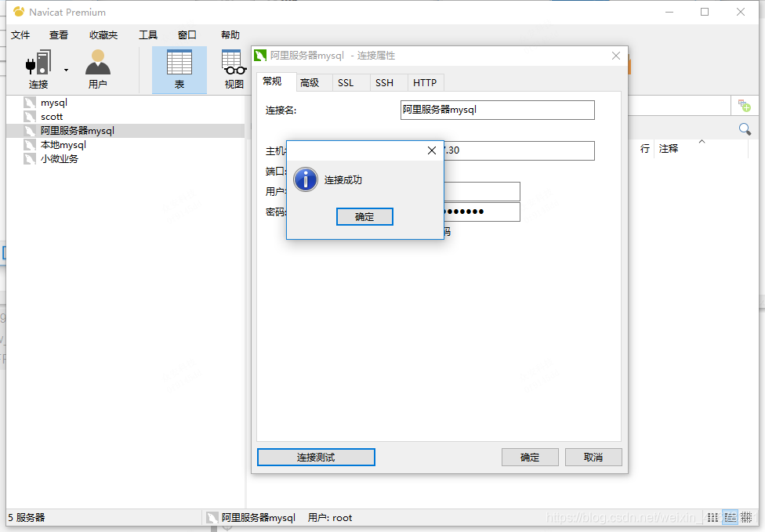
Task: Click the 取消 button
Action: [593, 458]
